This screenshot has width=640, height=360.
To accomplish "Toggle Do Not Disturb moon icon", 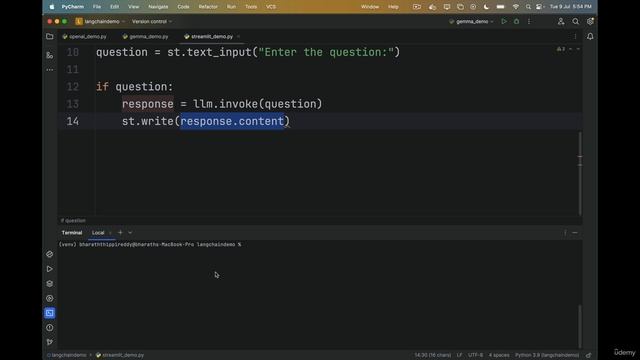I will tap(486, 7).
